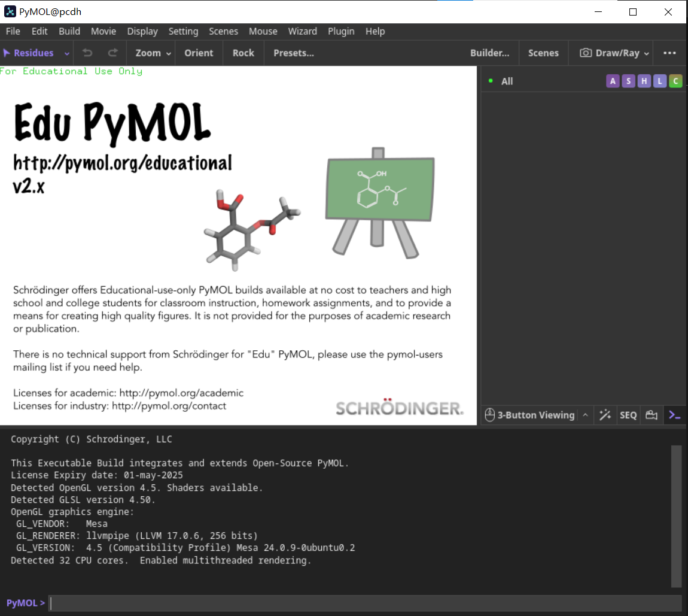Screen dimensions: 688x616
Task: Open the Setting menu
Action: (x=184, y=31)
